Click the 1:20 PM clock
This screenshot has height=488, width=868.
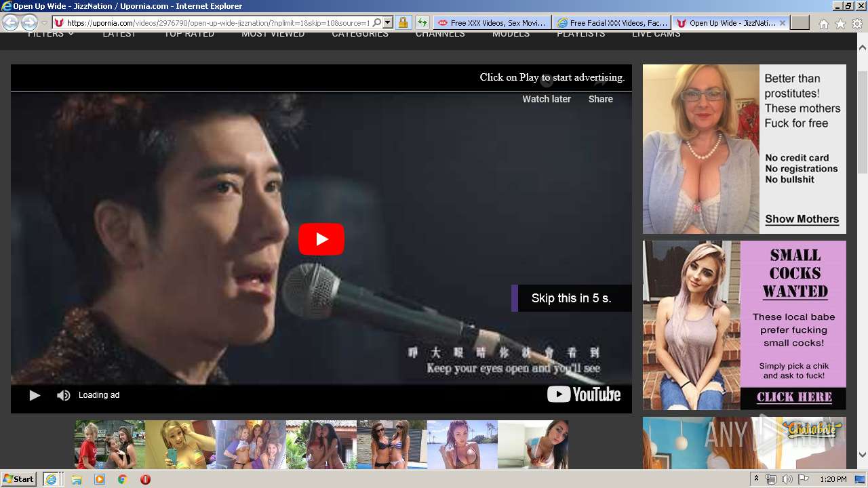tap(833, 479)
